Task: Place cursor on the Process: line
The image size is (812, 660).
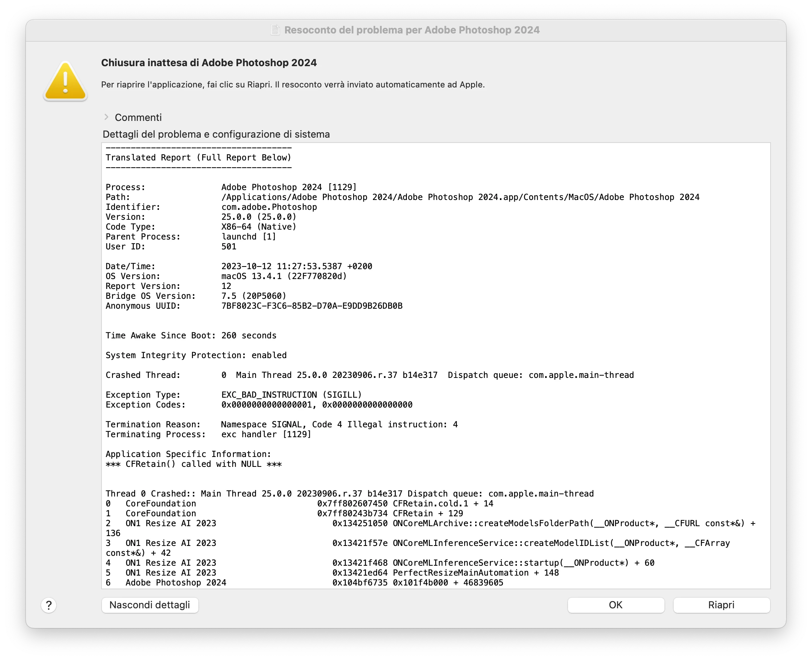Action: point(231,187)
